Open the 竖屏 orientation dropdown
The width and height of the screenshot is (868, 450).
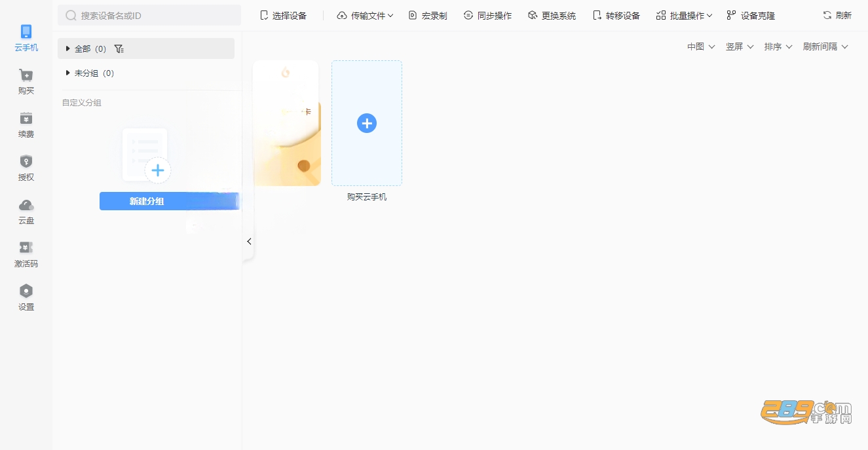740,47
